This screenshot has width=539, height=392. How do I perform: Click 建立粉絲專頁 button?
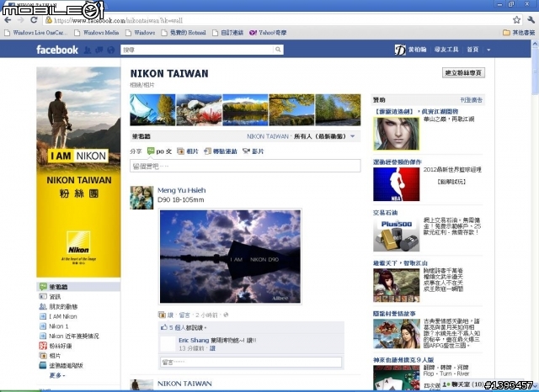(463, 73)
